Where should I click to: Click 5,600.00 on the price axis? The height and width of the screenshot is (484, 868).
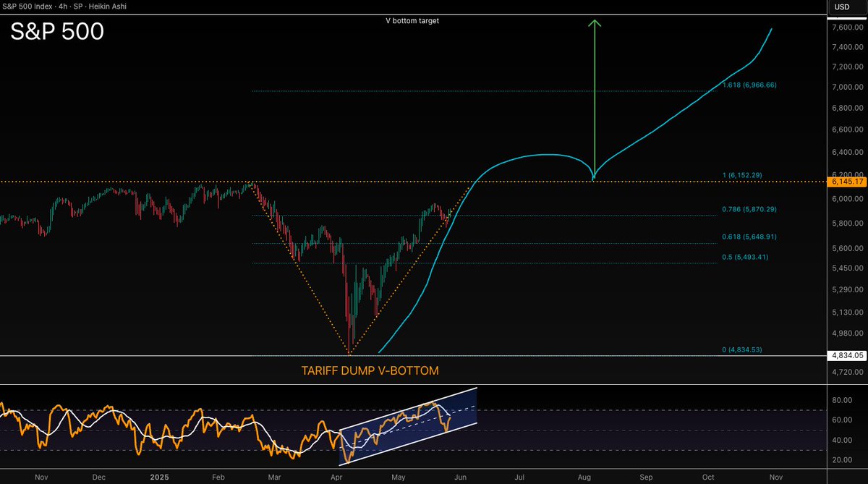[848, 248]
